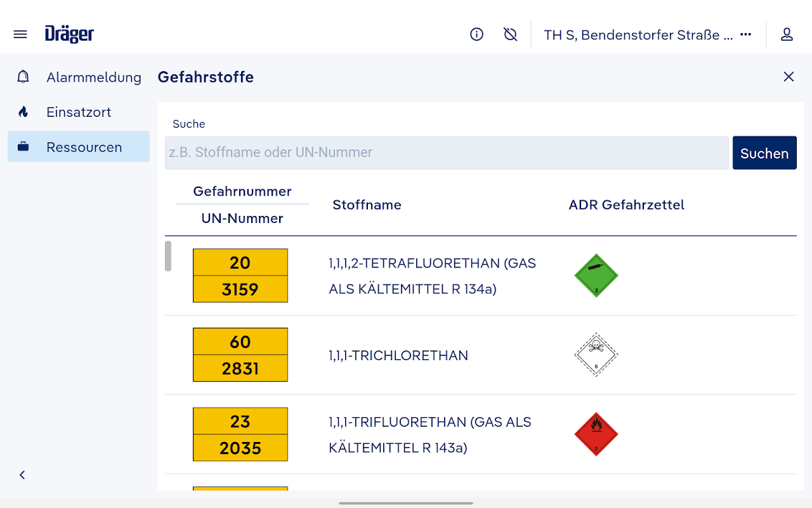Open the user profile icon
Viewport: 812px width, 508px height.
tap(787, 34)
